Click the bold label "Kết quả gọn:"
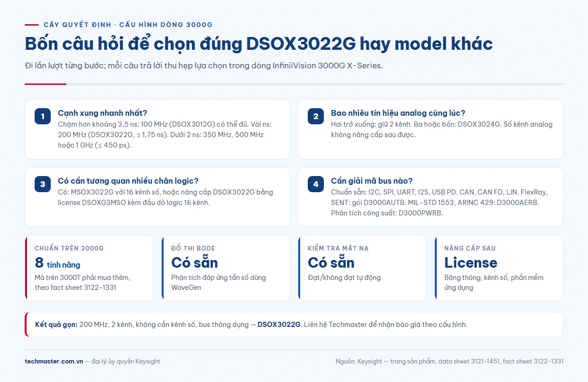Viewport: 588px width, 382px height. (56, 325)
